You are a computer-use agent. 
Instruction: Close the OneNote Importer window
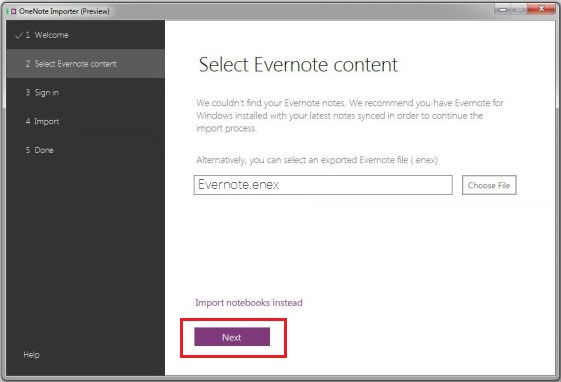click(541, 9)
